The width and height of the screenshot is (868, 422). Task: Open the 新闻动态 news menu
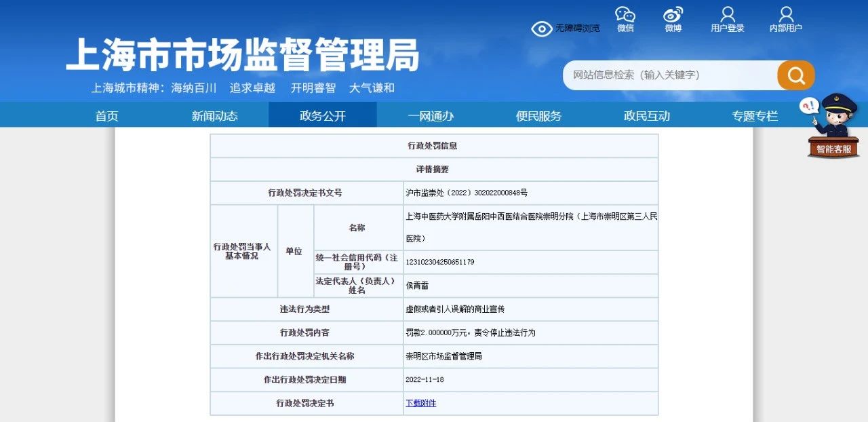point(214,116)
